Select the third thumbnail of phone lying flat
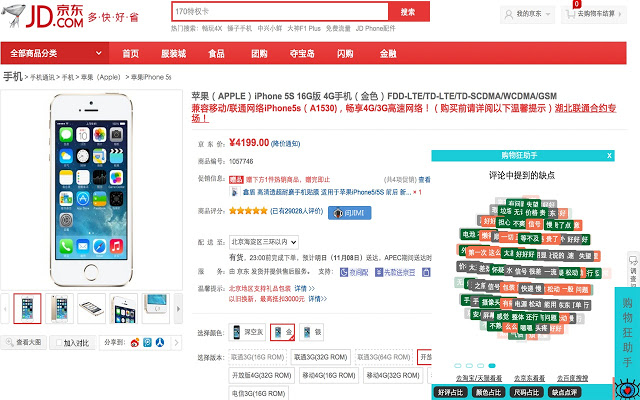640x400 pixels. pos(91,308)
